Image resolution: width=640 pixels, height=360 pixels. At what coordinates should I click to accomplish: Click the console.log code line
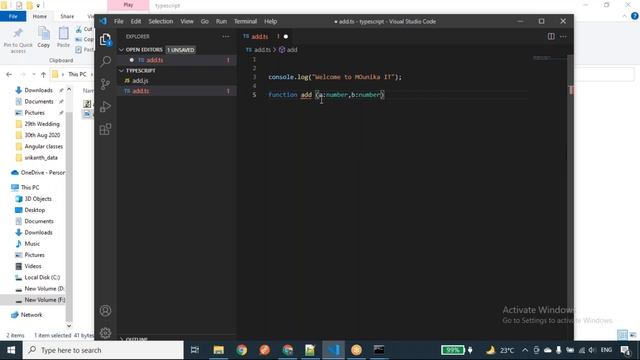(335, 77)
